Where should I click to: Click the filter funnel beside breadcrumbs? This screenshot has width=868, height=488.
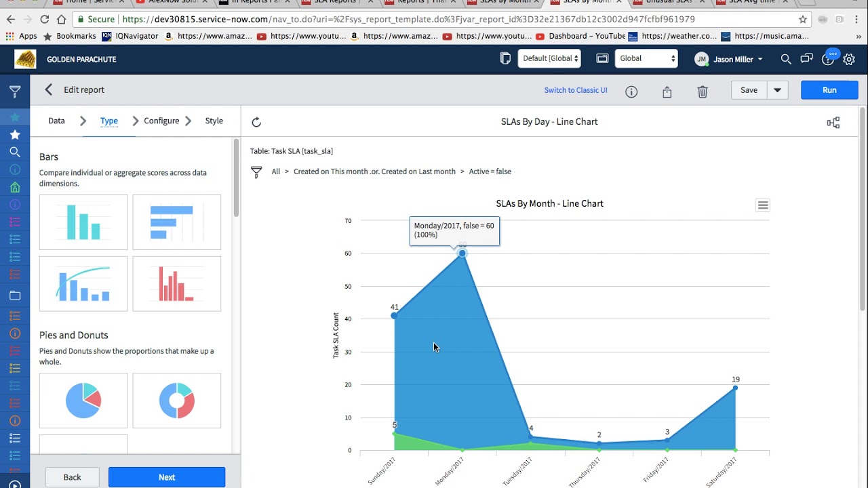pos(256,172)
